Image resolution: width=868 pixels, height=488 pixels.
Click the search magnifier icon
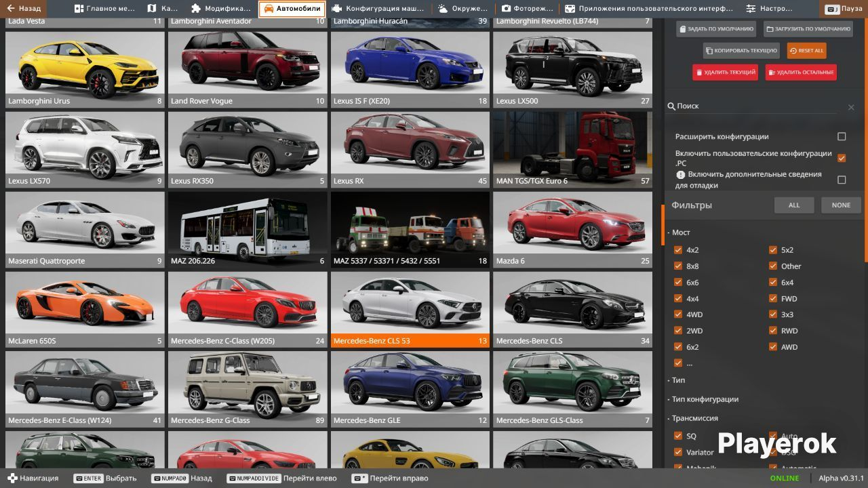[x=671, y=106]
